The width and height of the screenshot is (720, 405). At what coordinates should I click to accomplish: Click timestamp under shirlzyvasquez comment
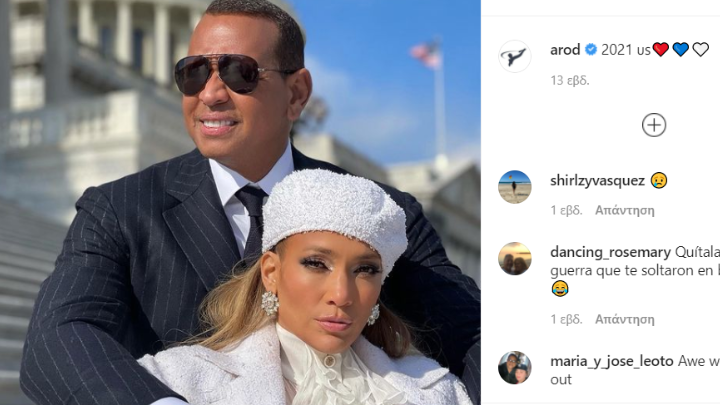[x=566, y=210]
